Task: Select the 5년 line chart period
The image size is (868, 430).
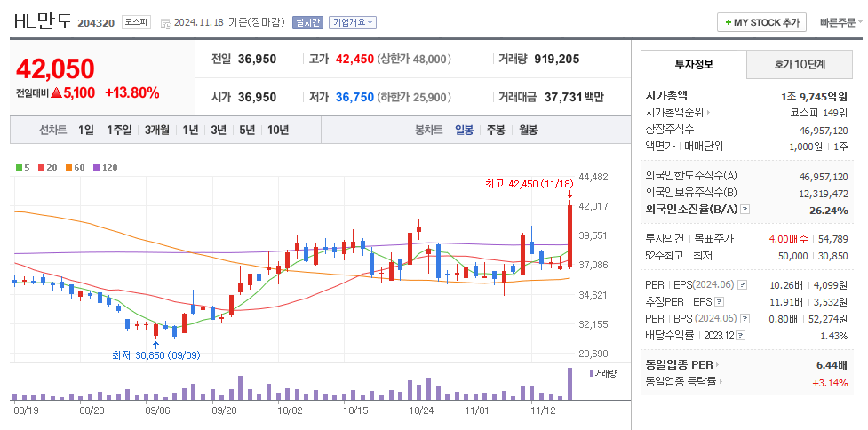Action: 247,130
